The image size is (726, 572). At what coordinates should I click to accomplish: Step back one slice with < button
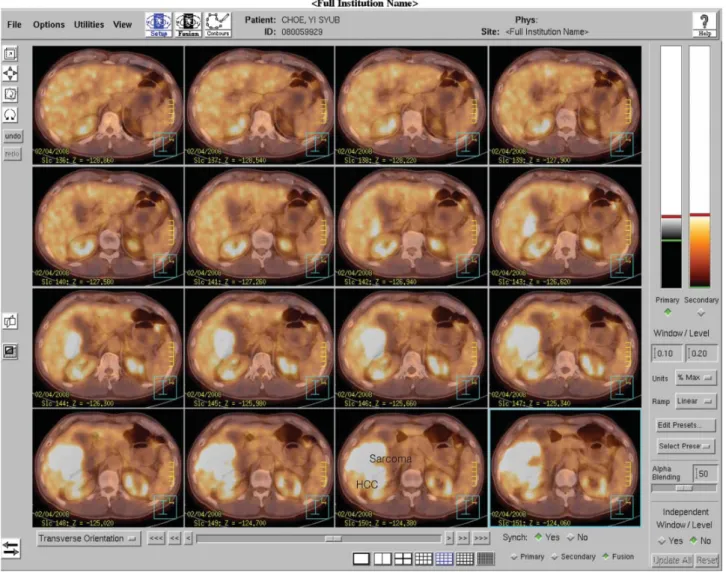[x=188, y=538]
